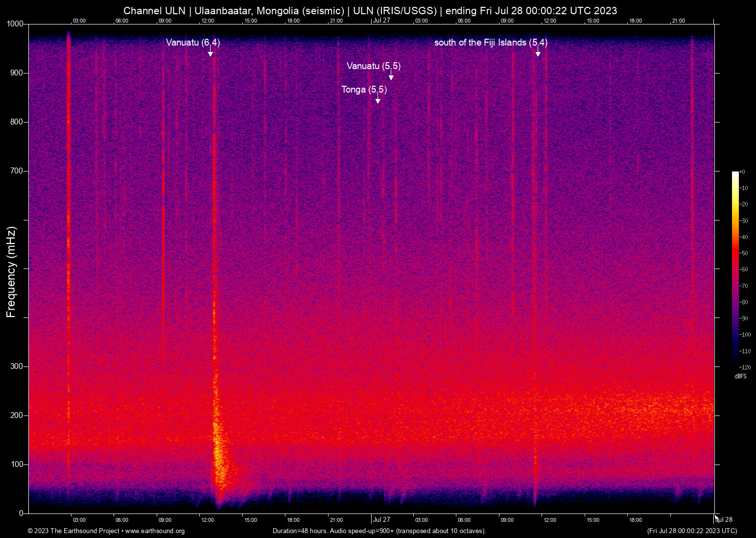Click the -80 value on the color scale

pyautogui.click(x=744, y=302)
